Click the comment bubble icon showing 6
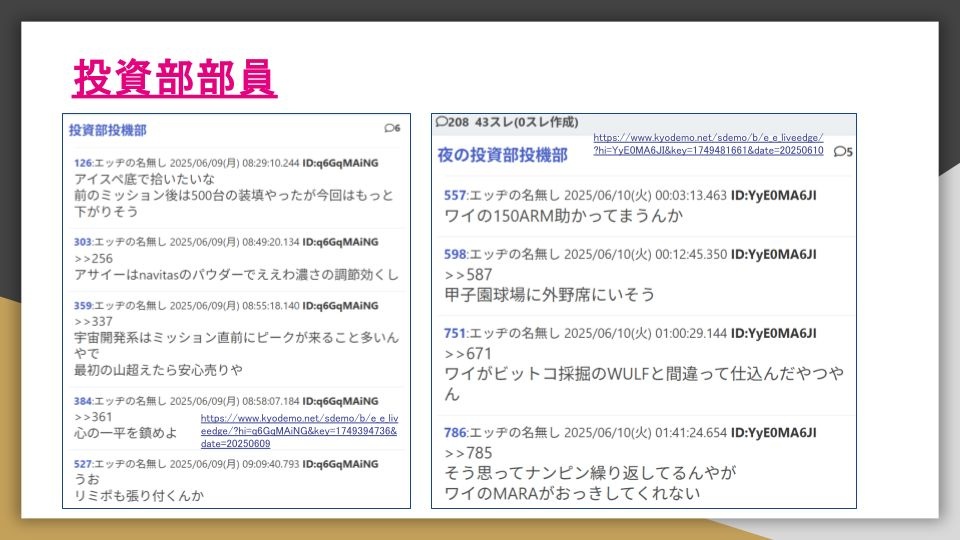The width and height of the screenshot is (960, 540). click(392, 128)
